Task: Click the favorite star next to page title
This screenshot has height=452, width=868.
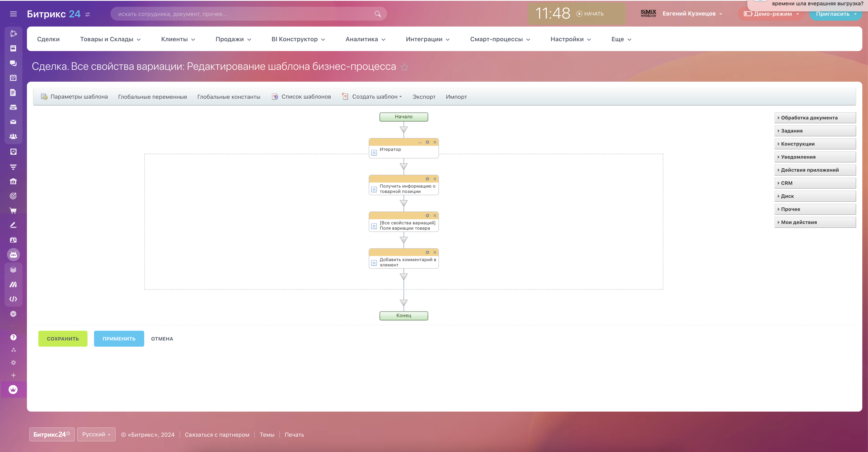Action: (404, 67)
